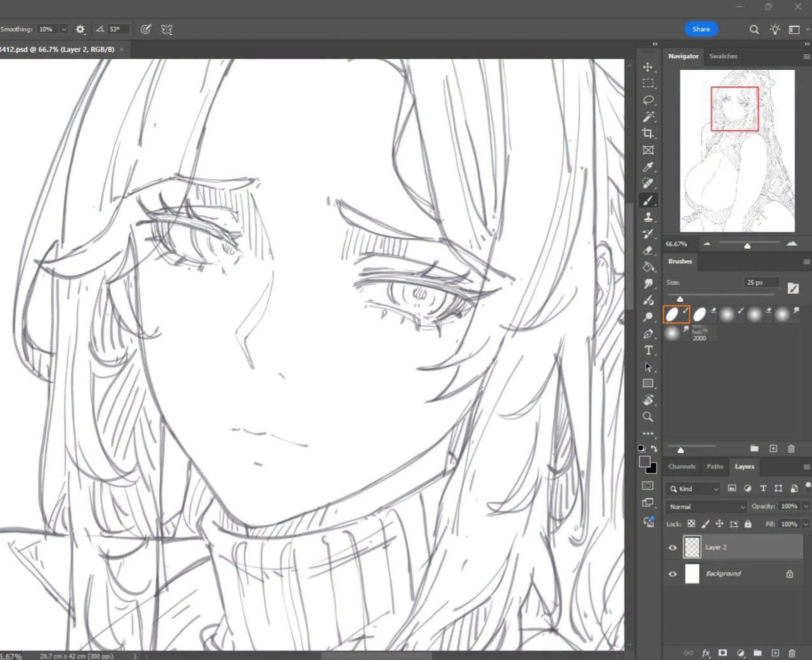Open the Layers panel menu
Image resolution: width=812 pixels, height=660 pixels.
coord(807,467)
